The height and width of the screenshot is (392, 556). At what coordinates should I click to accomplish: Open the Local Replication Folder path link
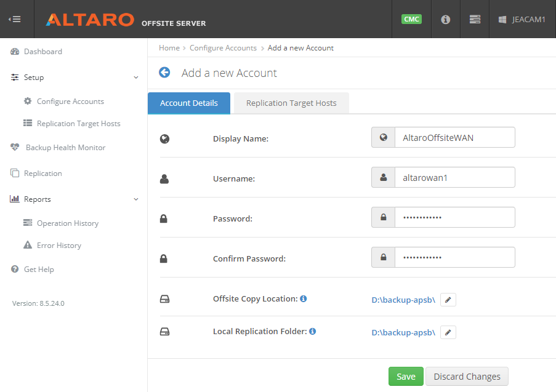pos(403,332)
